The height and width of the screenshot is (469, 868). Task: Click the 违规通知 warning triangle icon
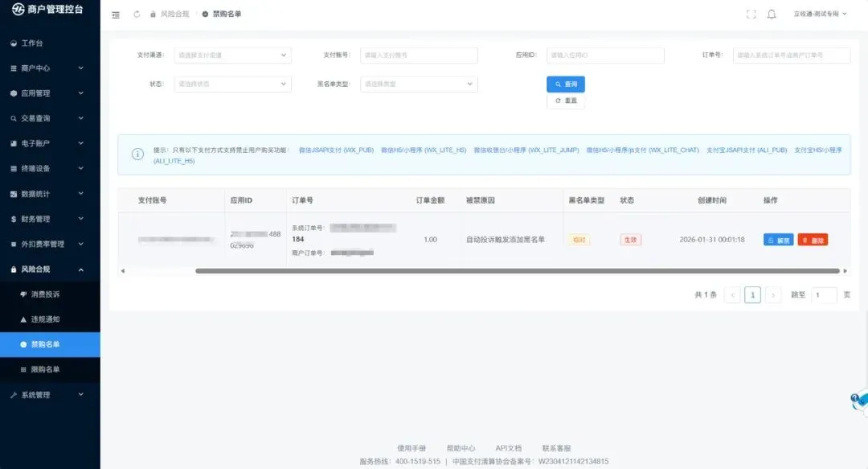(23, 319)
